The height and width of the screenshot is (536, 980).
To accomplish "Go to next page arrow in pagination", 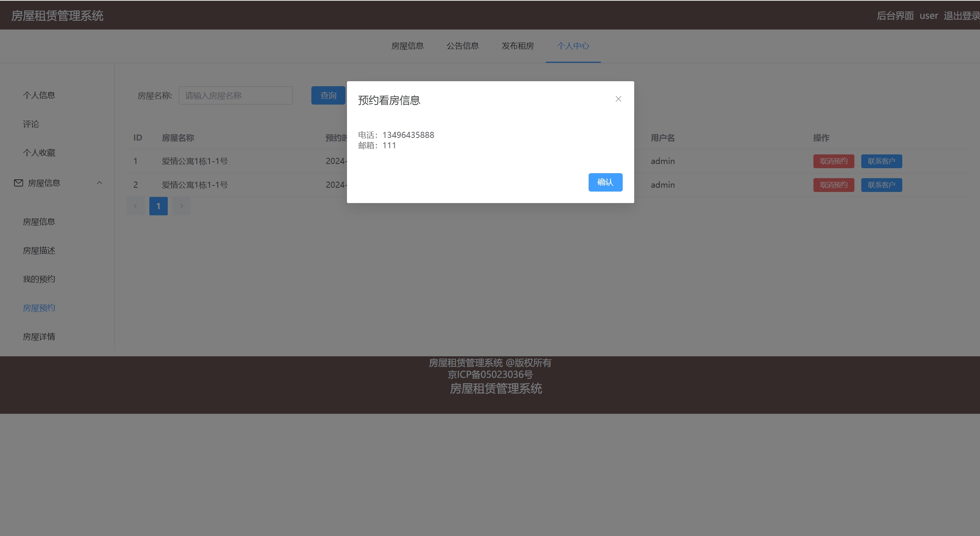I will 182,206.
